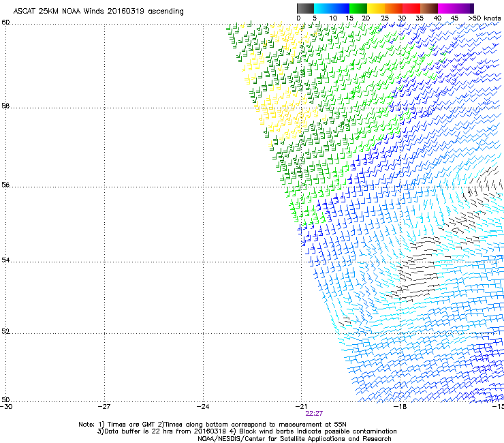The image size is (504, 443).
Task: Click the ASCAT 25KM NOAA Winds title
Action: 98,12
